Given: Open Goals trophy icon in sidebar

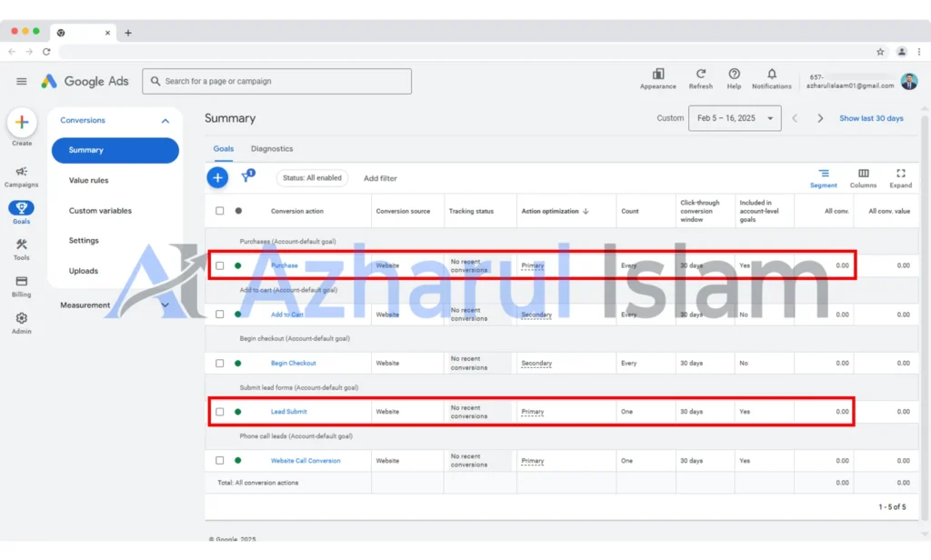Looking at the screenshot, I should click(22, 208).
